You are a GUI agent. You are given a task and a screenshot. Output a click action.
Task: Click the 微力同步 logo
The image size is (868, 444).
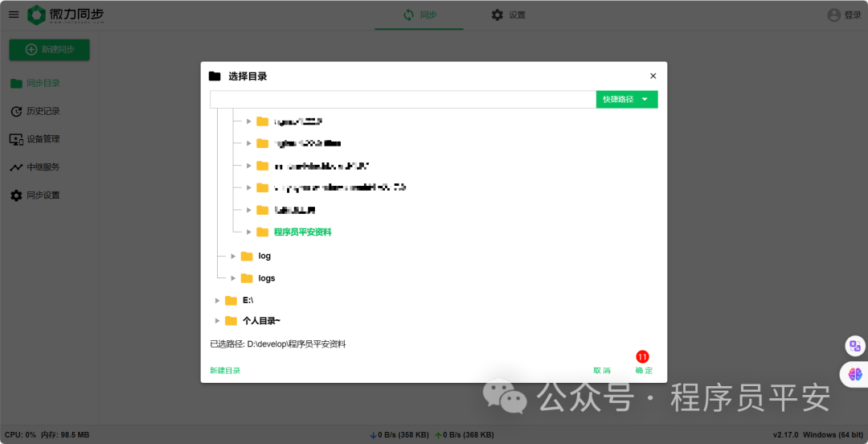tap(66, 15)
